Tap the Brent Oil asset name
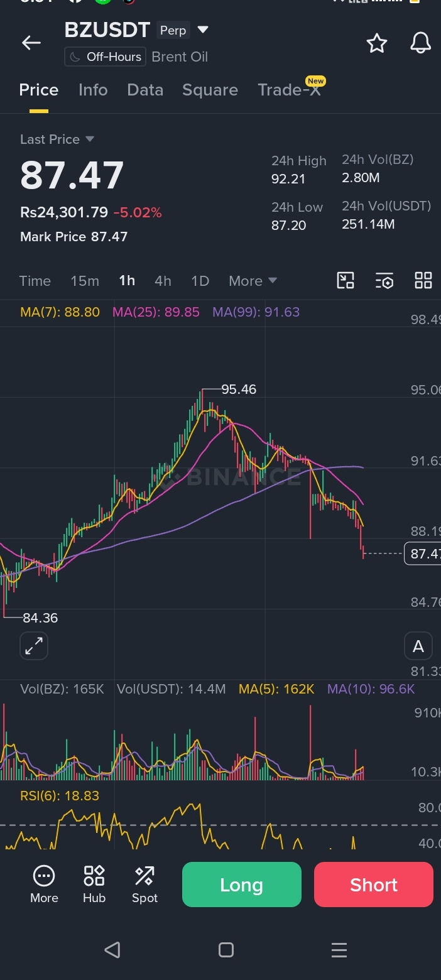The width and height of the screenshot is (441, 980). click(180, 57)
